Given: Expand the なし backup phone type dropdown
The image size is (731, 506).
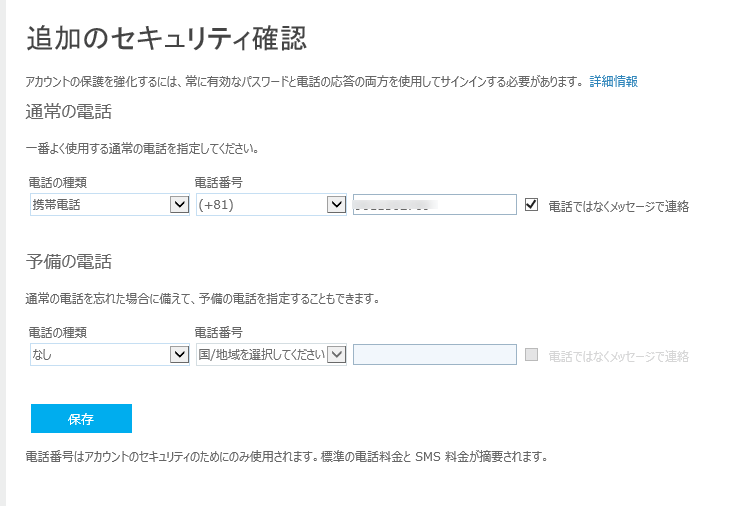Looking at the screenshot, I should 110,354.
